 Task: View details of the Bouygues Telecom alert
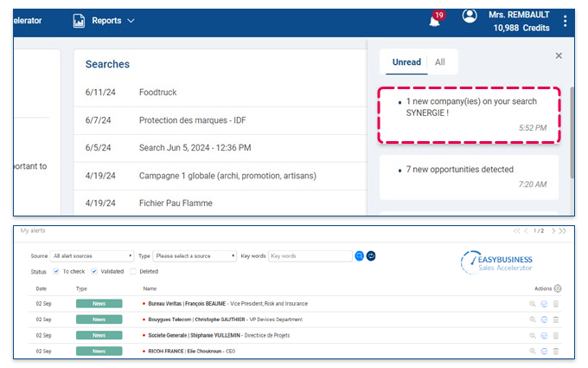(533, 320)
